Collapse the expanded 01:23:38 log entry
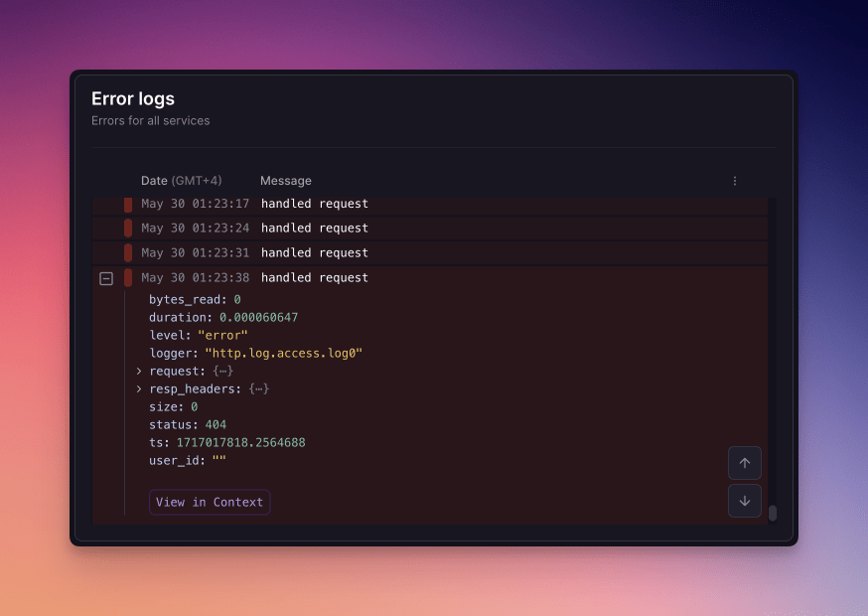This screenshot has width=868, height=616. [x=106, y=278]
